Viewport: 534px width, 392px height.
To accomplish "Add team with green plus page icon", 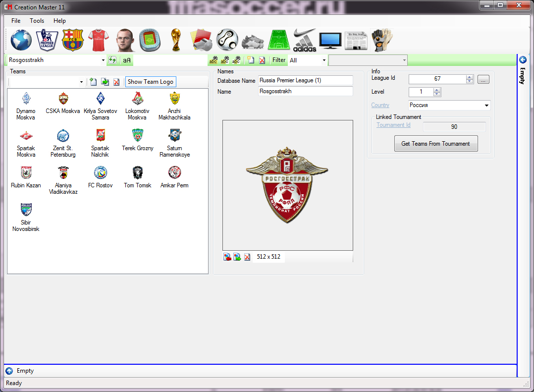I will point(93,82).
